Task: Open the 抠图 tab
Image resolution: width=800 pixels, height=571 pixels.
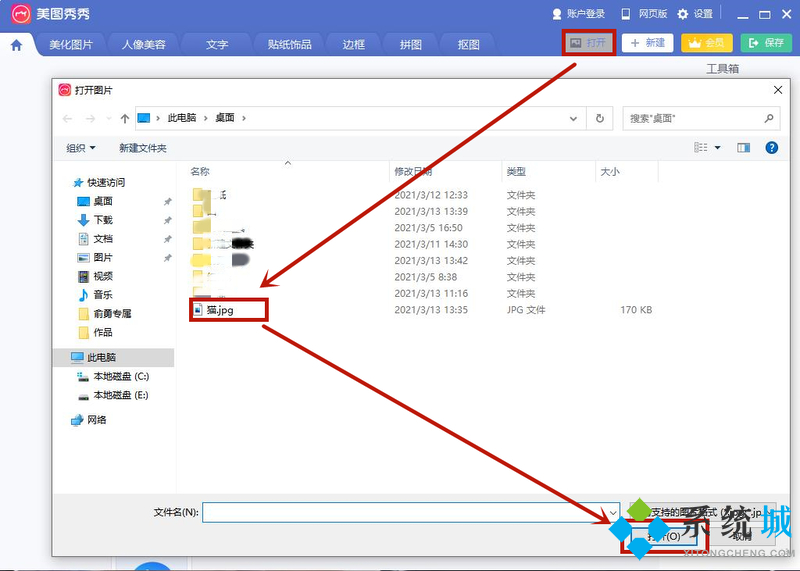Action: [x=468, y=45]
